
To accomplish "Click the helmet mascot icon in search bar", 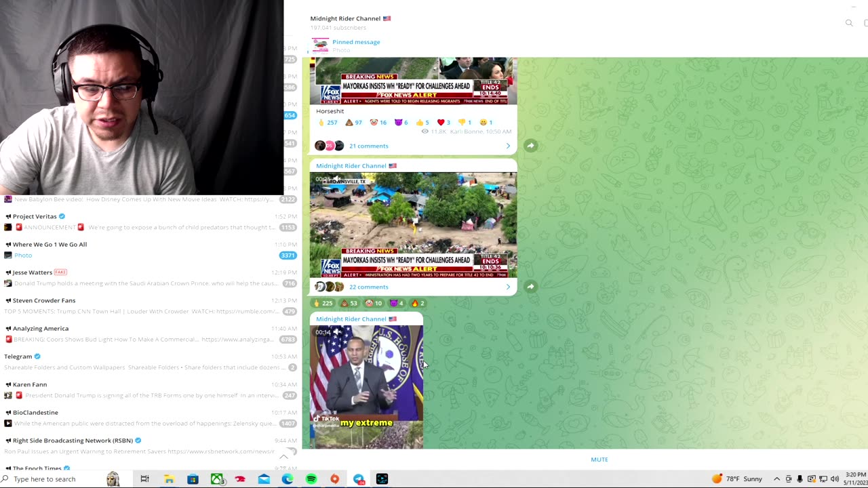I will click(x=113, y=479).
